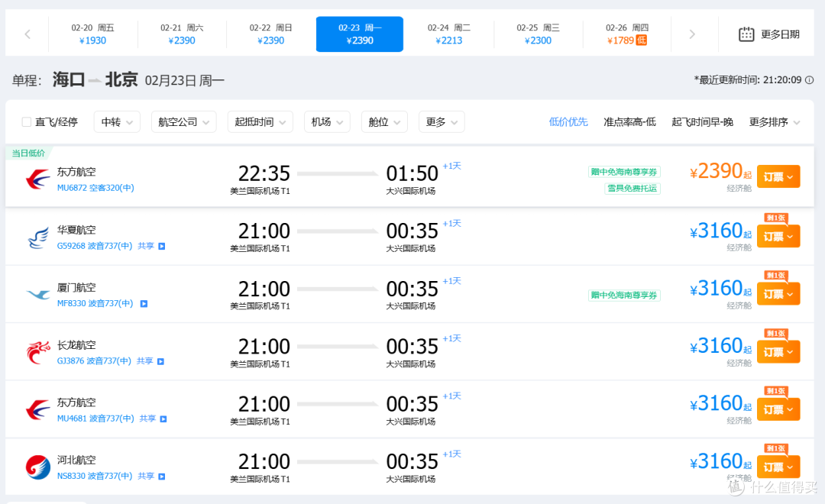Select the highlighted 02-23 周一 tab
The height and width of the screenshot is (504, 825).
point(359,34)
